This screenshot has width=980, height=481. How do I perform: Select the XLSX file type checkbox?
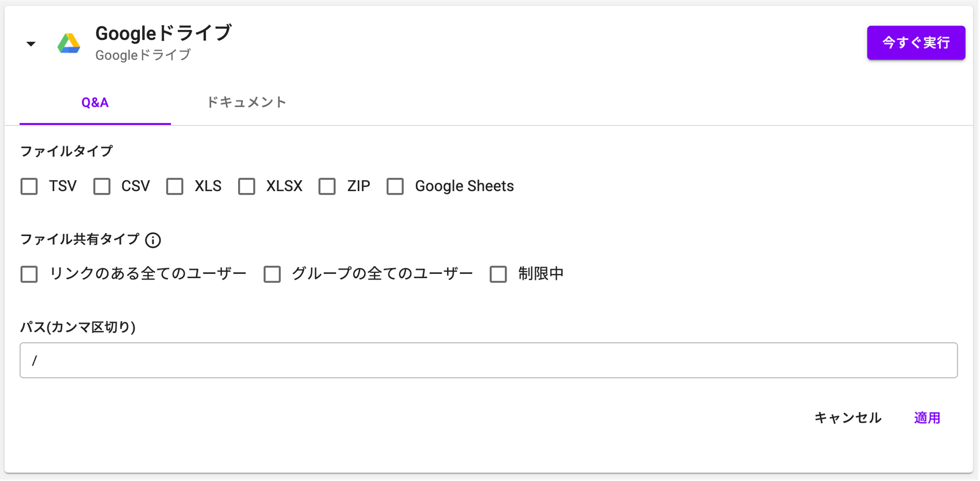(x=246, y=186)
